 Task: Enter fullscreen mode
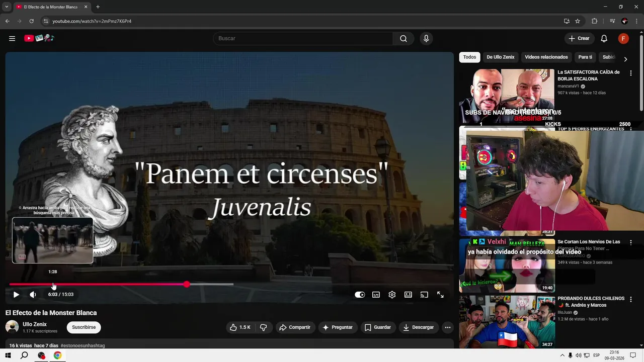[440, 295]
